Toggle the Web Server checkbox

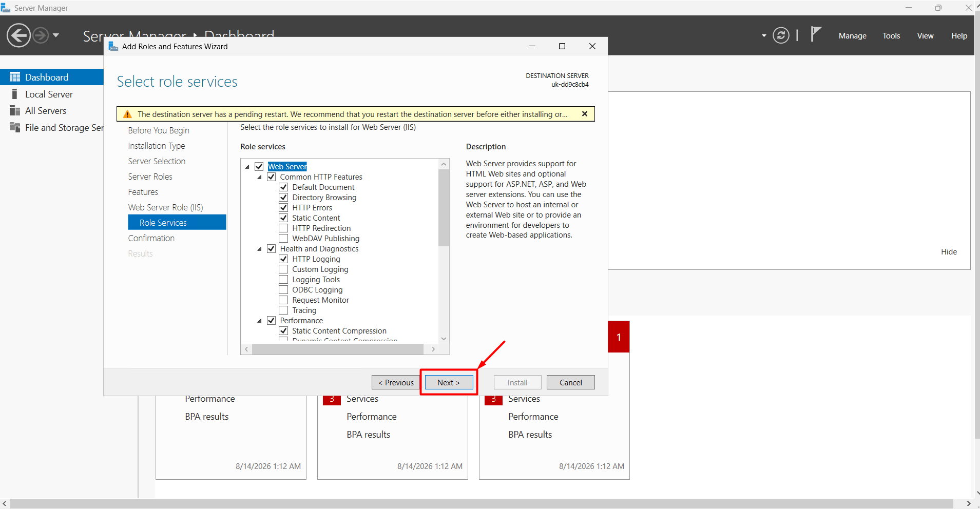click(259, 167)
